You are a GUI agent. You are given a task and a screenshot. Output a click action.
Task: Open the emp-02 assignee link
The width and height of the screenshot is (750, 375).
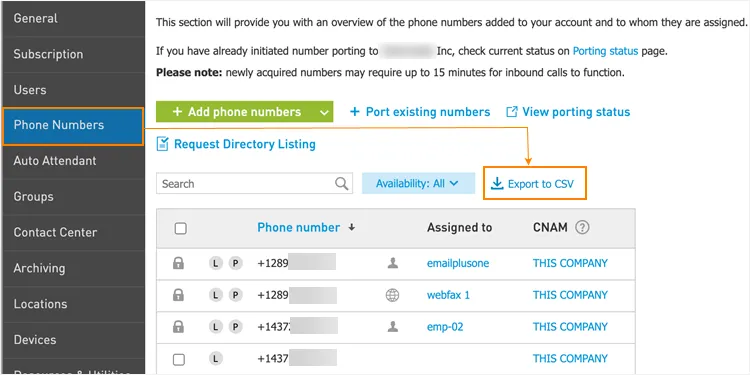tap(445, 328)
